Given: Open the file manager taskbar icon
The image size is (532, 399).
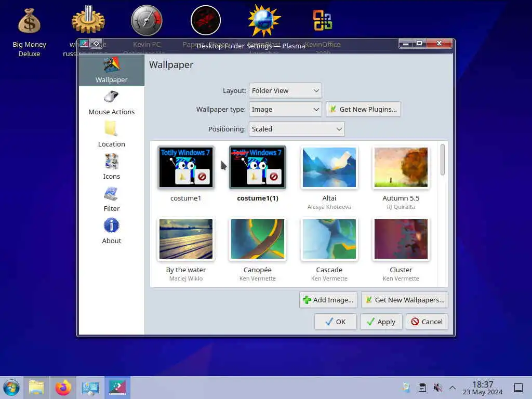Looking at the screenshot, I should pyautogui.click(x=36, y=388).
